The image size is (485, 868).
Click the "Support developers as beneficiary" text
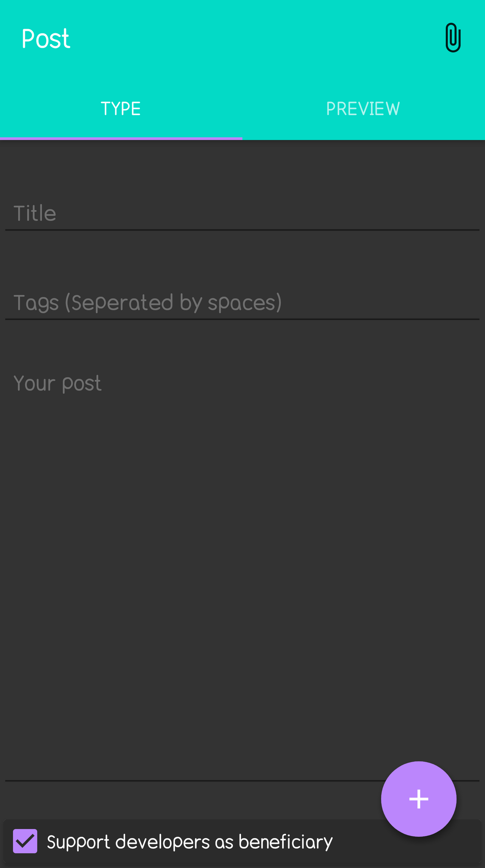[189, 842]
